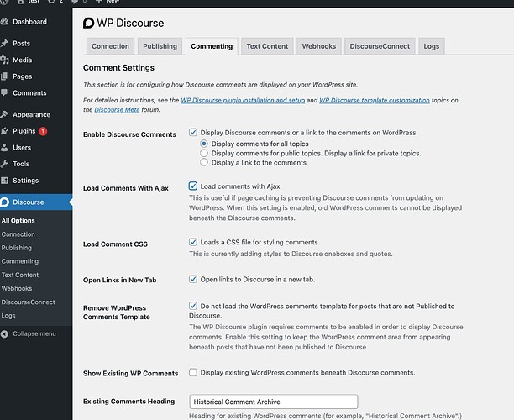Image resolution: width=514 pixels, height=420 pixels.
Task: Toggle Loads a CSS file checkbox
Action: click(x=193, y=242)
